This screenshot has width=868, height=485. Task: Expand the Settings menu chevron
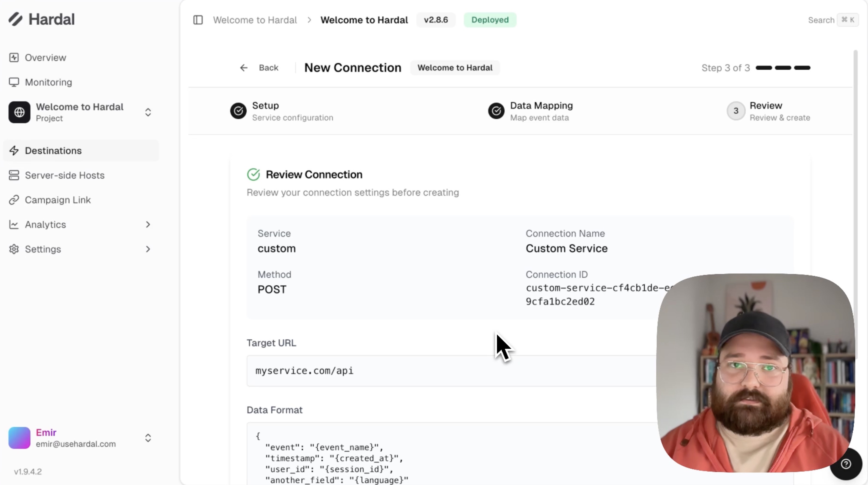point(147,249)
